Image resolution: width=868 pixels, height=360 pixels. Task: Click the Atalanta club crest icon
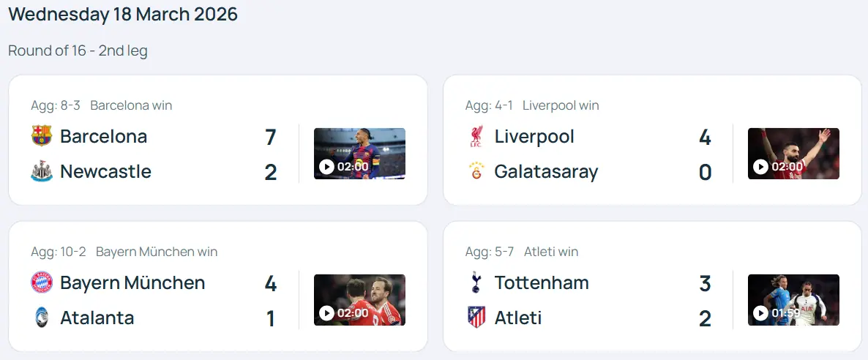tap(42, 318)
